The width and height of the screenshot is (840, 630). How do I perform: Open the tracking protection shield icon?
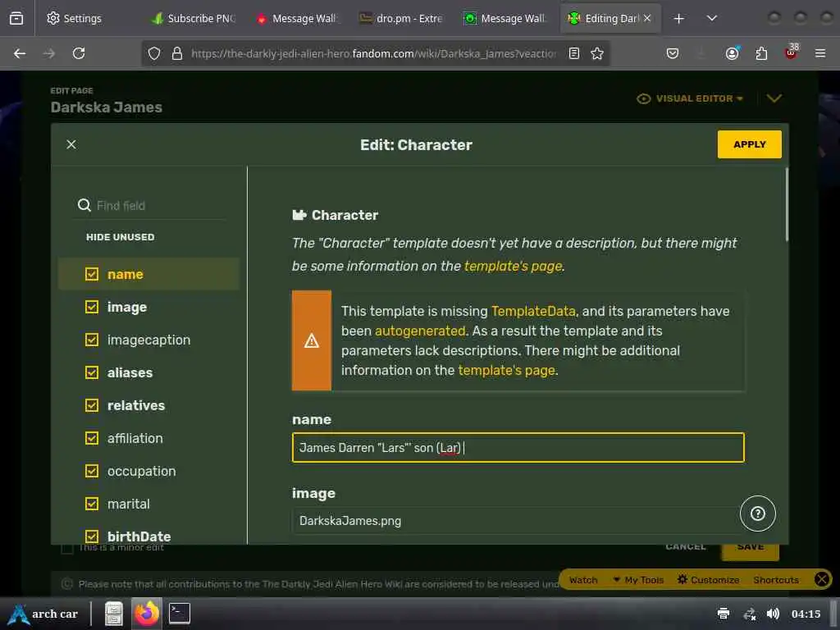click(x=154, y=53)
